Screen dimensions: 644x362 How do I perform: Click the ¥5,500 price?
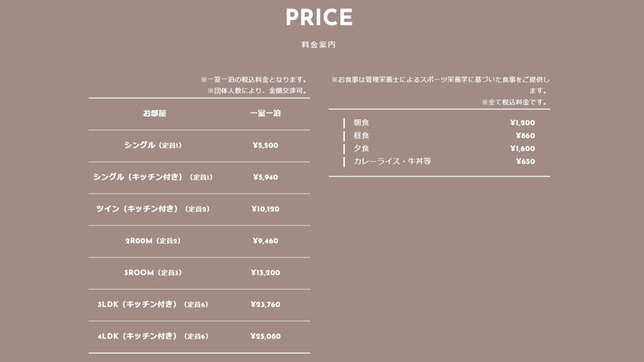coord(265,145)
